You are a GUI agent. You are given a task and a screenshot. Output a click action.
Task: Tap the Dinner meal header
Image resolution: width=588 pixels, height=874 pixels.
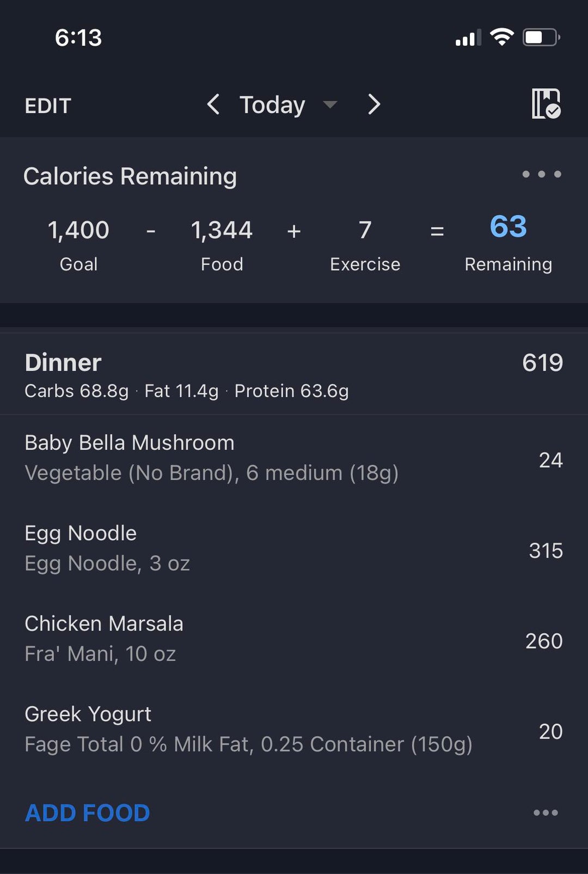(63, 363)
